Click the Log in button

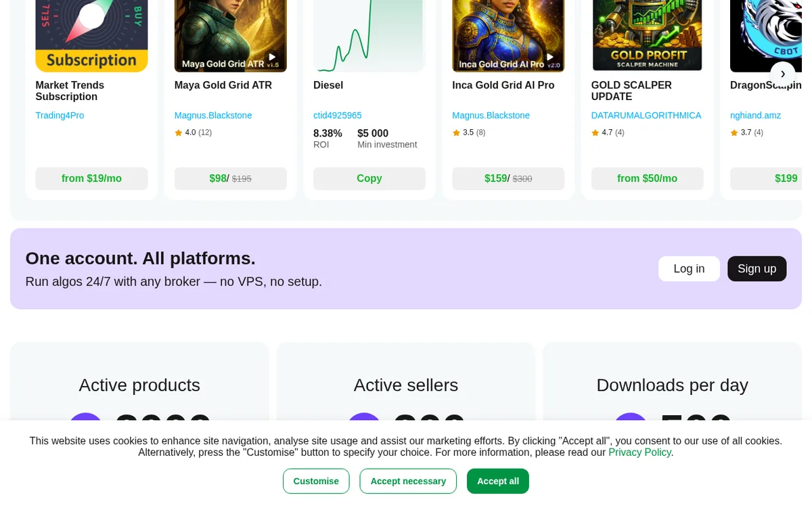pos(689,268)
